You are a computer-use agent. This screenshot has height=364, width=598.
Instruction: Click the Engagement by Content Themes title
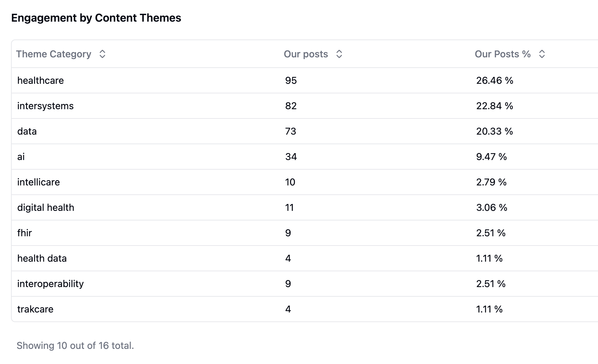click(x=96, y=18)
